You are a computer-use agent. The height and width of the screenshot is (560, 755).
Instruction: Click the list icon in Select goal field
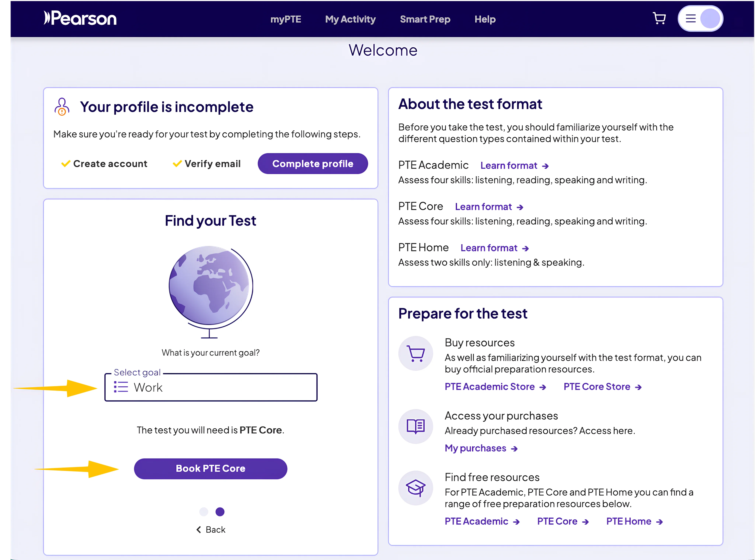pos(121,387)
